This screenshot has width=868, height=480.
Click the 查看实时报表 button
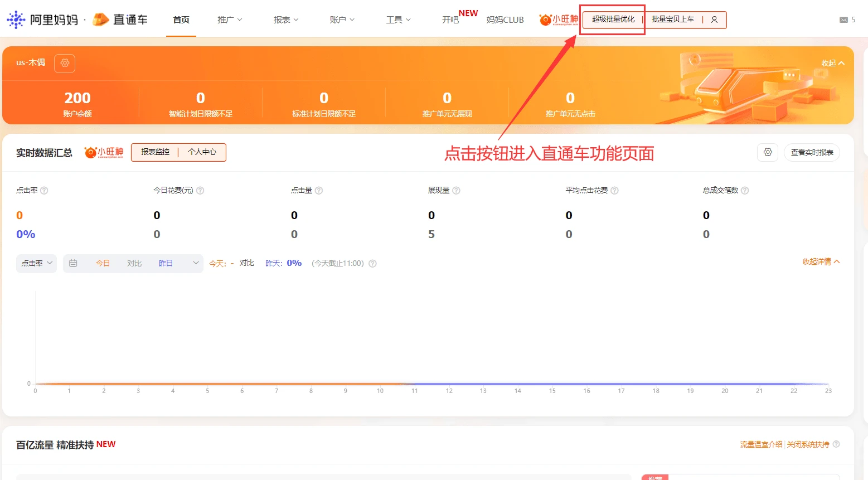(x=812, y=152)
